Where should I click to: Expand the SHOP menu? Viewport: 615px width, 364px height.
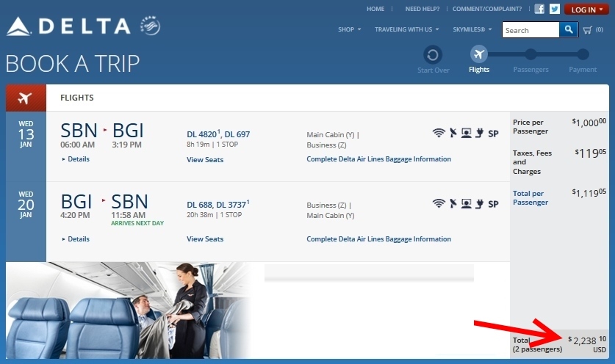[349, 30]
